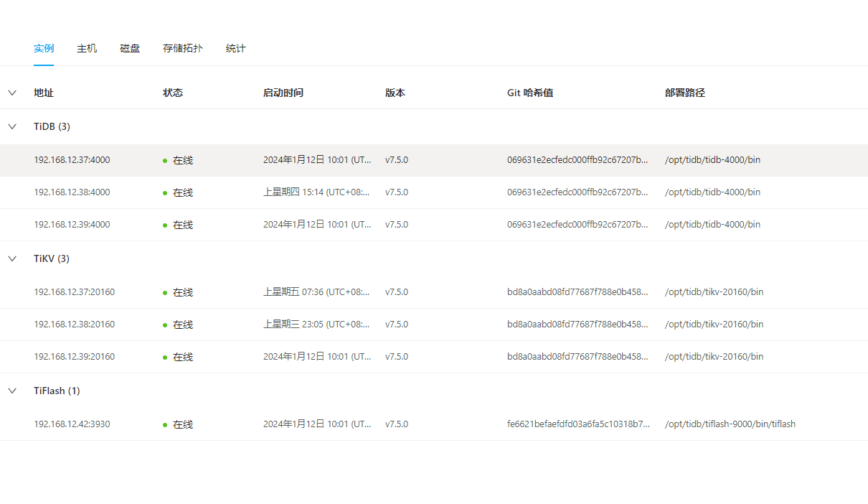Click deploy path of 192.168.12.38:20160
This screenshot has width=868, height=504.
[714, 325]
